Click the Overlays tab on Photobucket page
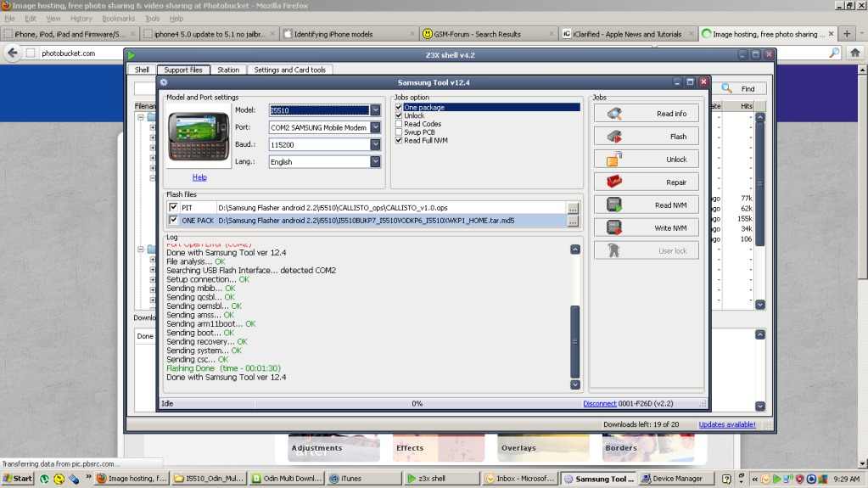 pyautogui.click(x=544, y=447)
